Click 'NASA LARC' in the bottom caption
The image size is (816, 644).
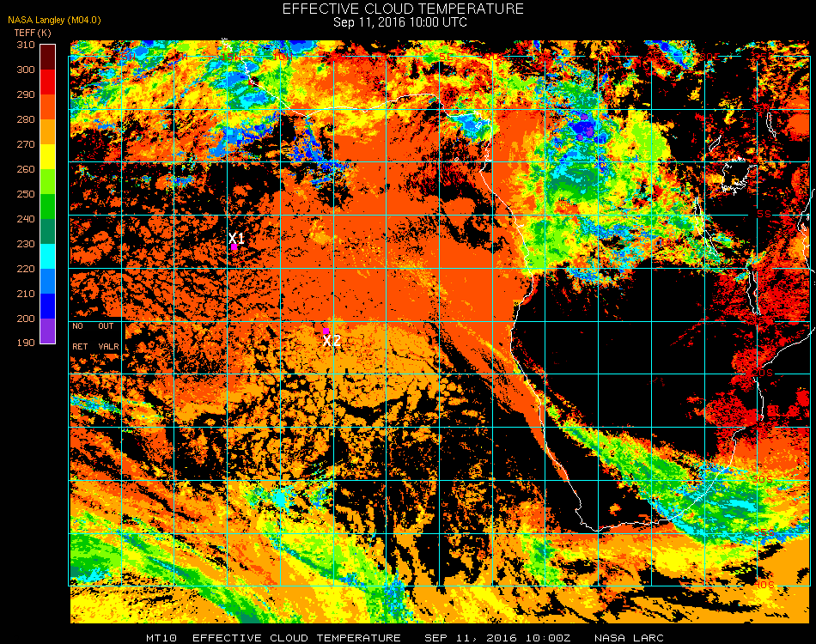(629, 638)
